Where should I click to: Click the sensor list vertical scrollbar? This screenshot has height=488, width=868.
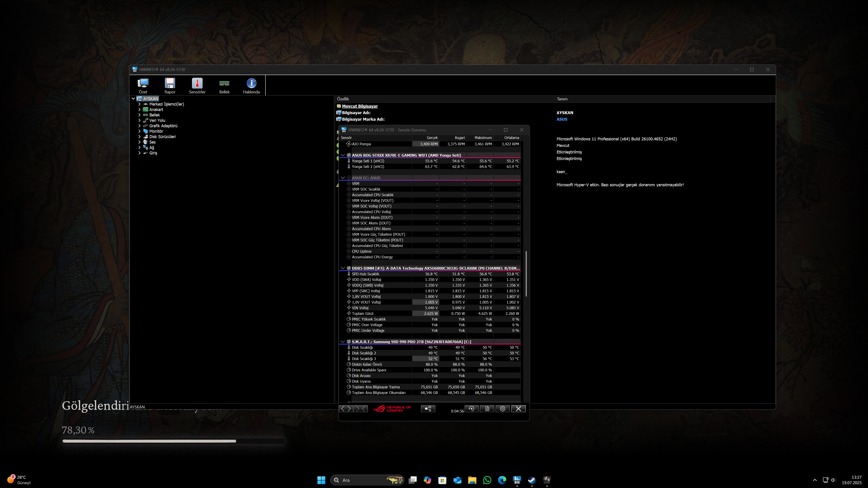pyautogui.click(x=526, y=273)
